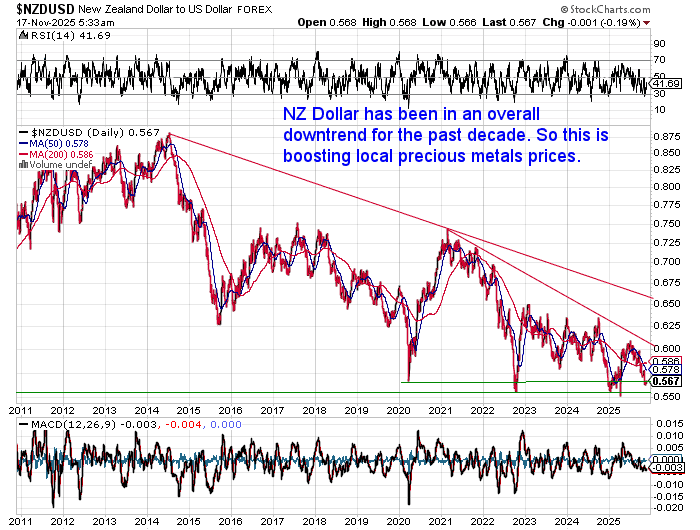
Task: Click the 'Last 0.567' value
Action: [509, 22]
